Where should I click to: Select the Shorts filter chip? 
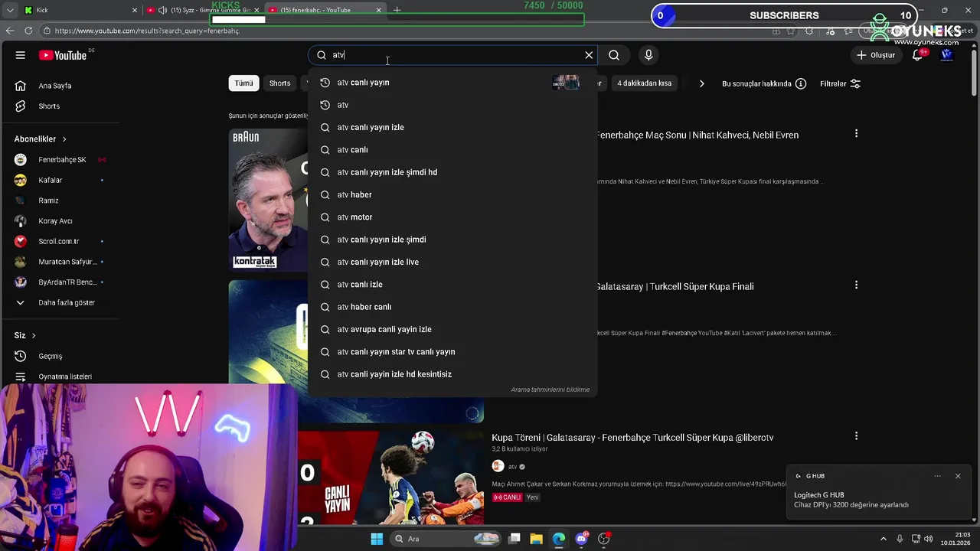[x=279, y=83]
